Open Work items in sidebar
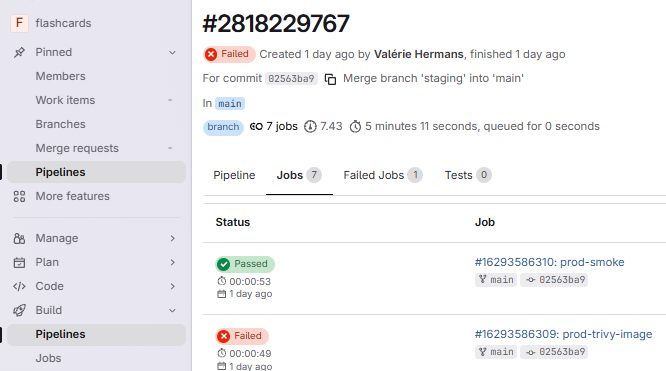 click(x=65, y=100)
